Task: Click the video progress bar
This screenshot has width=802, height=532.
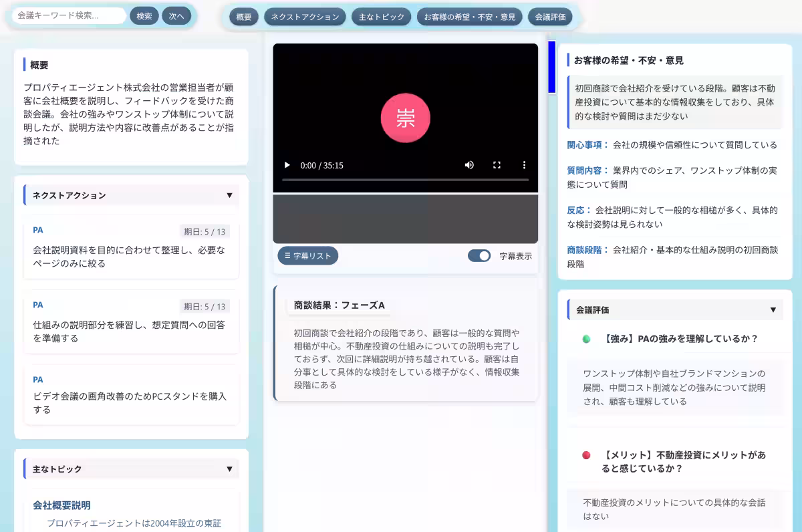Action: tap(405, 179)
